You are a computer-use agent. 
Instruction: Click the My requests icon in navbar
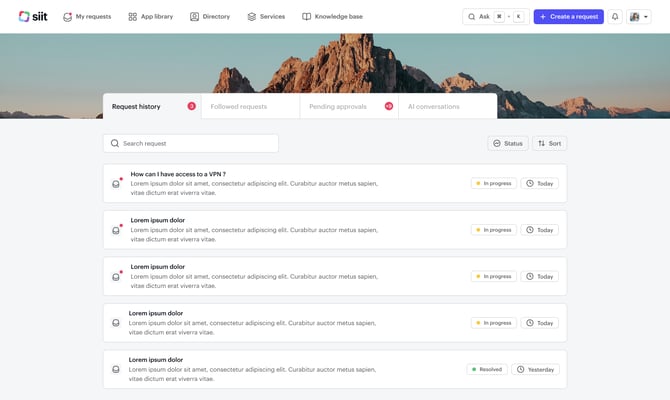click(x=67, y=17)
